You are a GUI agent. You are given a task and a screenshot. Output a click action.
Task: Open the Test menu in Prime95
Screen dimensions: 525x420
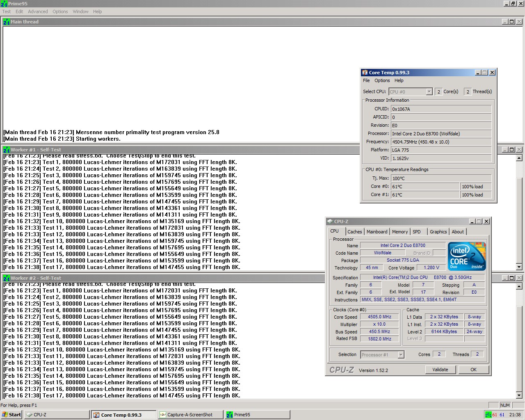coord(7,11)
